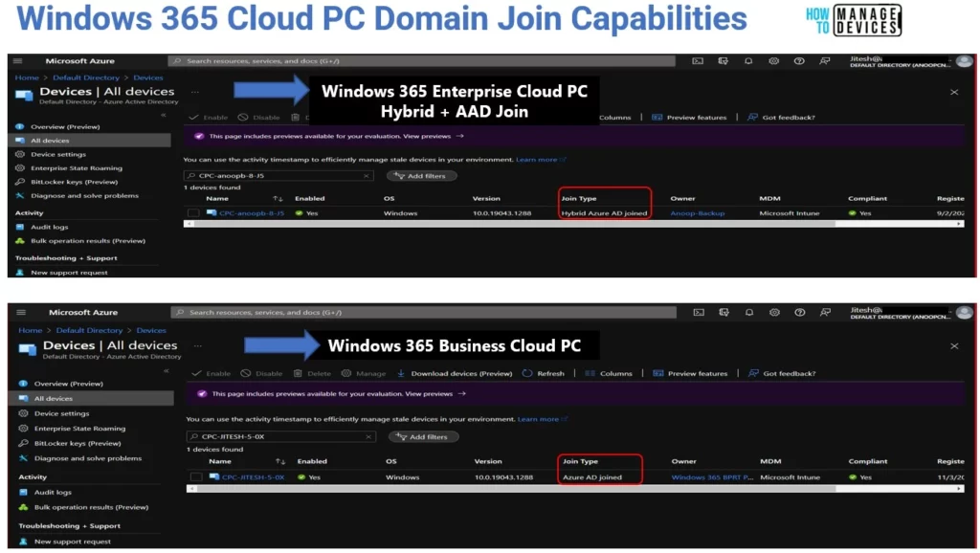Open help question mark in the bottom Azure header
Screen dimensions: 980x553
799,313
